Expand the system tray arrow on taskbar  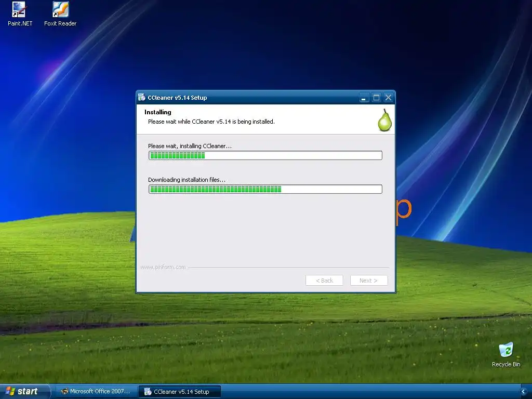tap(523, 392)
